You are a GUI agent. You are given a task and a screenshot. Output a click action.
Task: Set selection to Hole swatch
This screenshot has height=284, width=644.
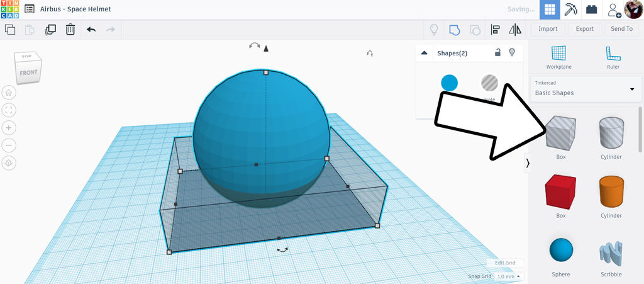[489, 83]
